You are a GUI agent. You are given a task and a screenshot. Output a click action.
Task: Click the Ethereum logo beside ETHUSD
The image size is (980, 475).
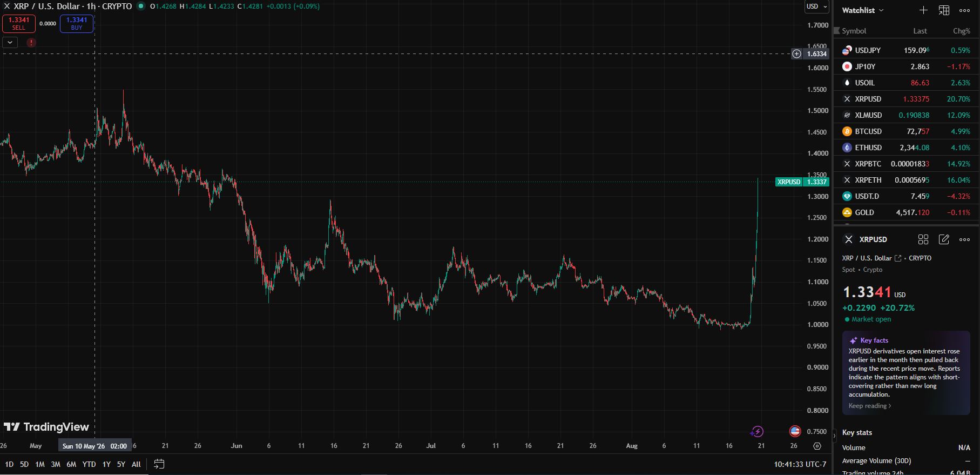tap(847, 148)
